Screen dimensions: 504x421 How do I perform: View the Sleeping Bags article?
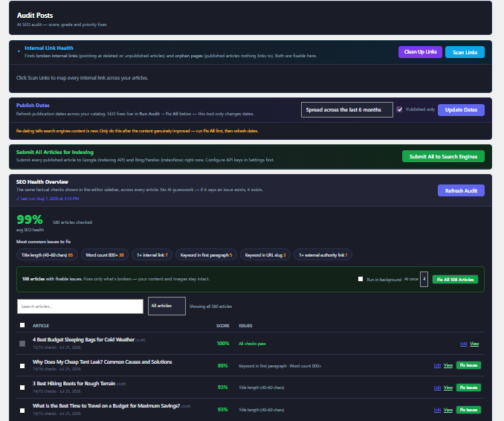(x=474, y=344)
